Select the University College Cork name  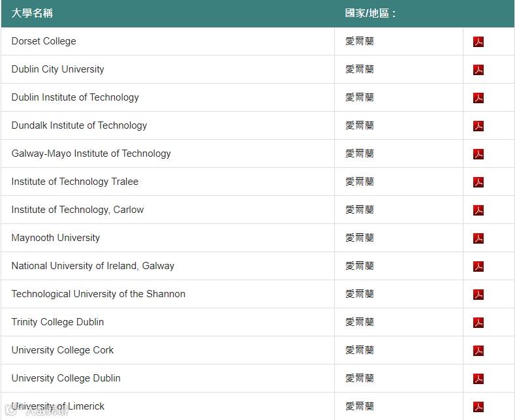(63, 350)
